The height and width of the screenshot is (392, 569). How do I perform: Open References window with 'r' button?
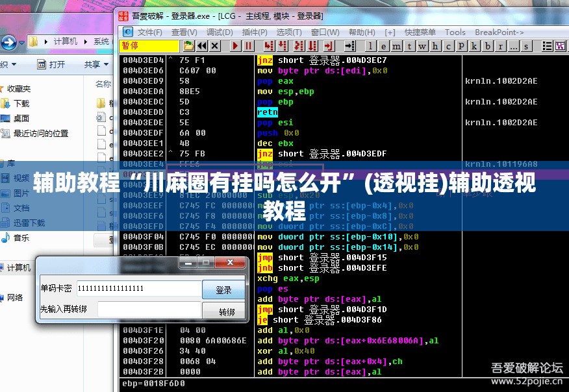[x=500, y=45]
